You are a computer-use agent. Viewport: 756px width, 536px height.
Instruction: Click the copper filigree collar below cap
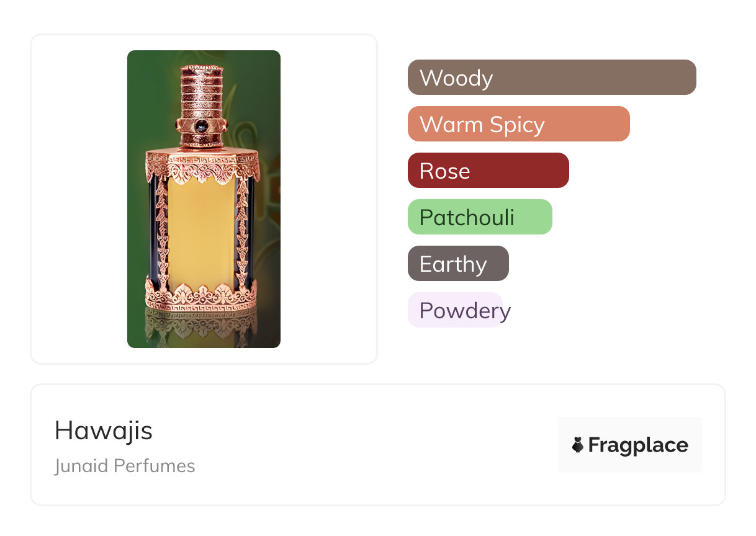(201, 164)
